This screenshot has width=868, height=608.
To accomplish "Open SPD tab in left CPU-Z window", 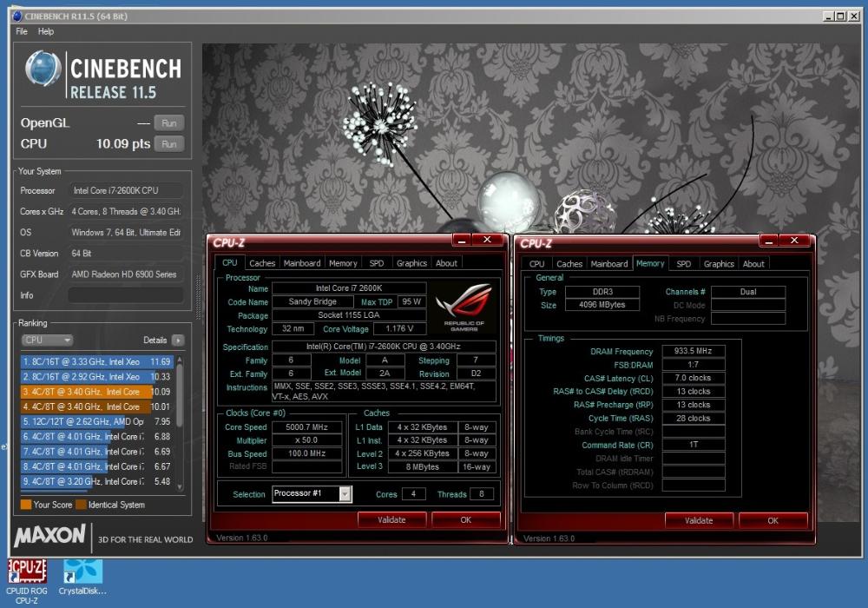I will click(x=377, y=263).
